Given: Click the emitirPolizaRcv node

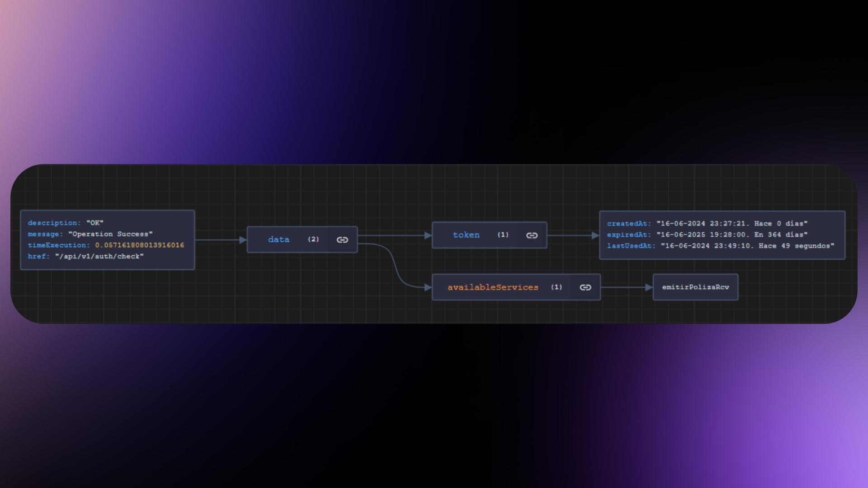Looking at the screenshot, I should (695, 287).
